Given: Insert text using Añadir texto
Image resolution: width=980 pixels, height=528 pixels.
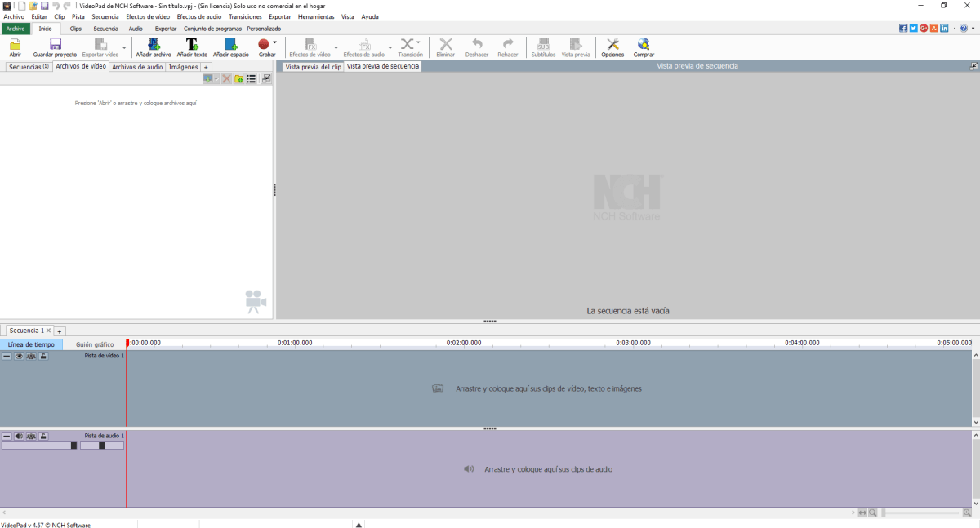Looking at the screenshot, I should tap(192, 44).
